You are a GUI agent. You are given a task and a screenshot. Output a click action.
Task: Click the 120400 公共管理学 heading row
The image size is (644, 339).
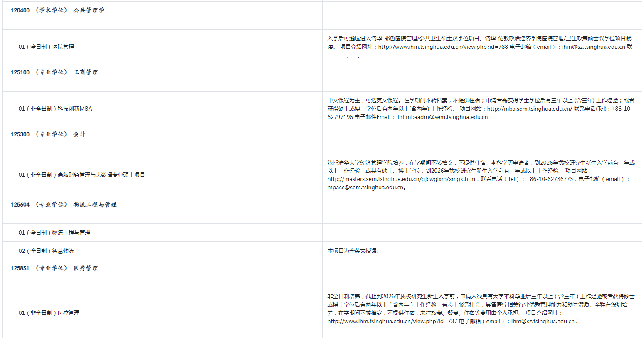tap(57, 10)
